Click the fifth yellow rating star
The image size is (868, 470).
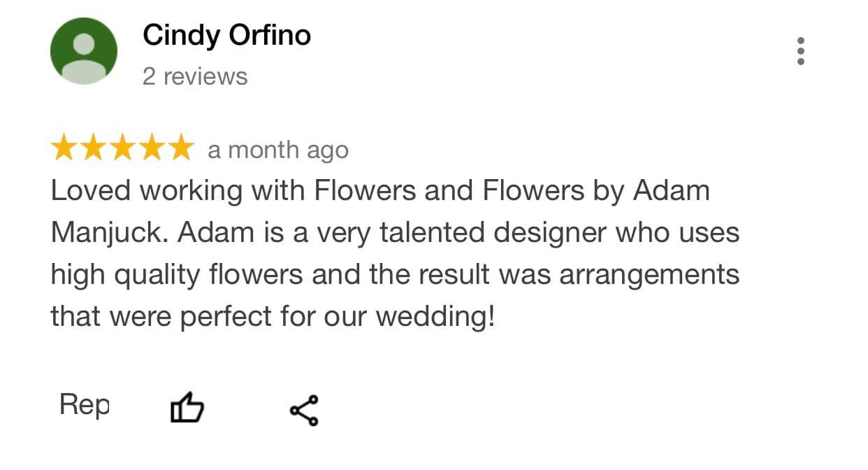(180, 148)
